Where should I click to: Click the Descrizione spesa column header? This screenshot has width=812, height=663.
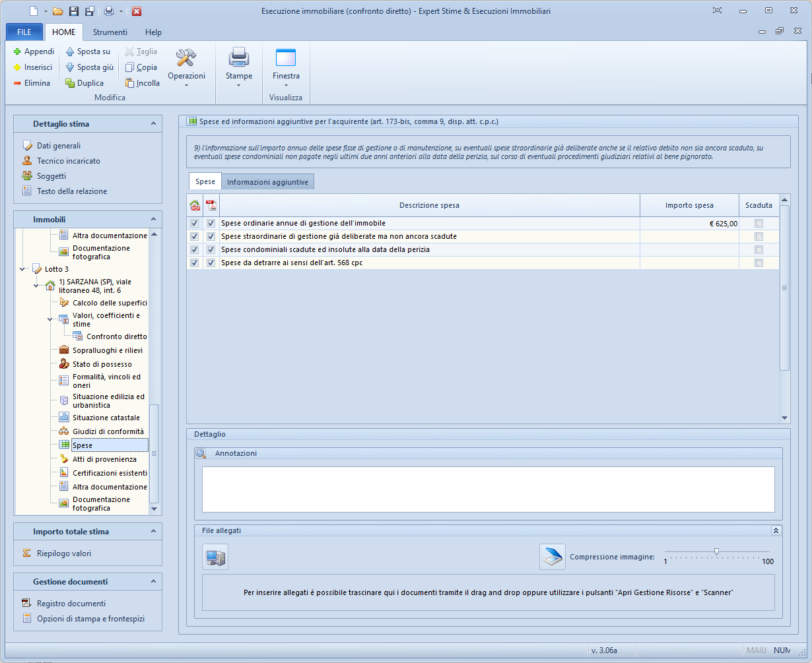point(430,205)
